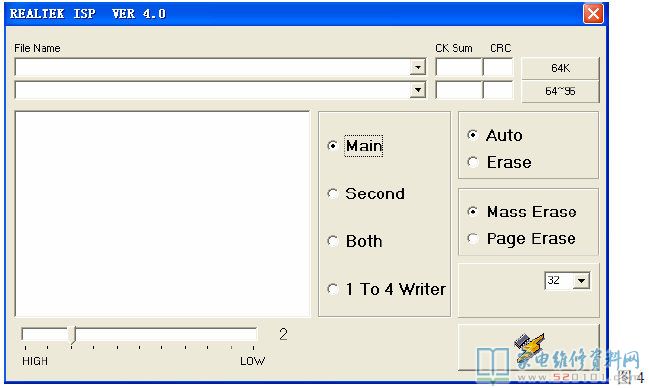Choose the Both radio option

(x=333, y=241)
